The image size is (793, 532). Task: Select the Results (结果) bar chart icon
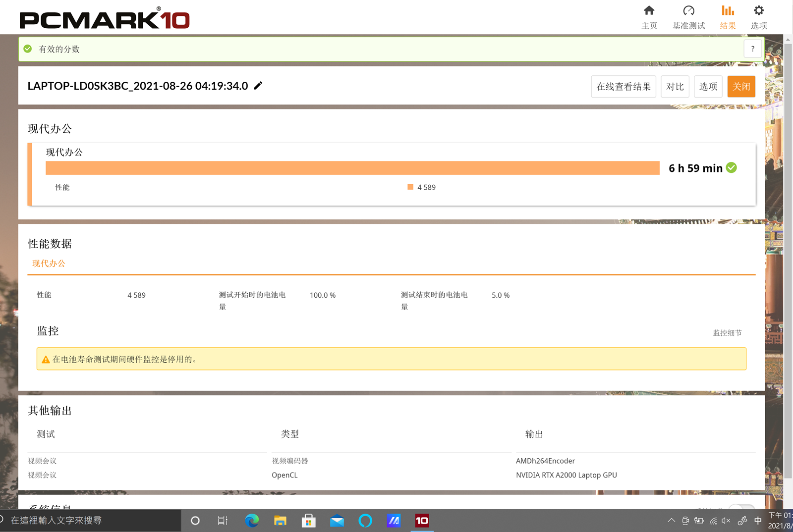coord(728,11)
